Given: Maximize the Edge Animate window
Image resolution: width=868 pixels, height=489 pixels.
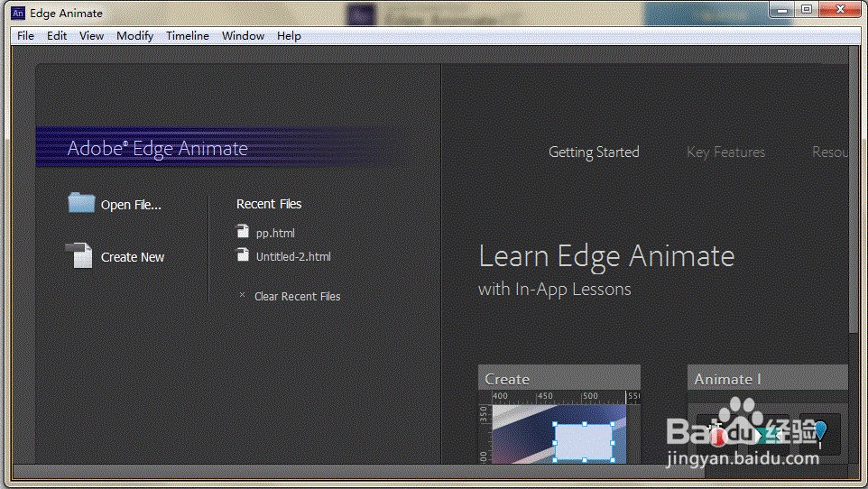Looking at the screenshot, I should coord(807,9).
